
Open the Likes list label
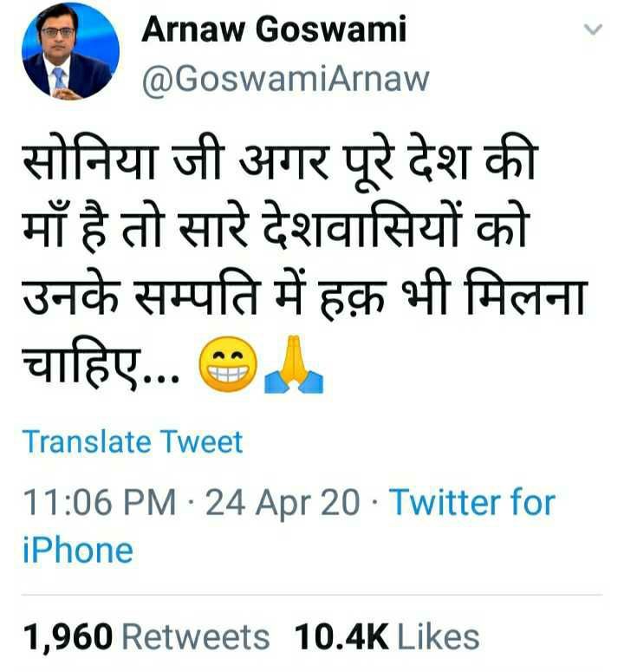[439, 636]
